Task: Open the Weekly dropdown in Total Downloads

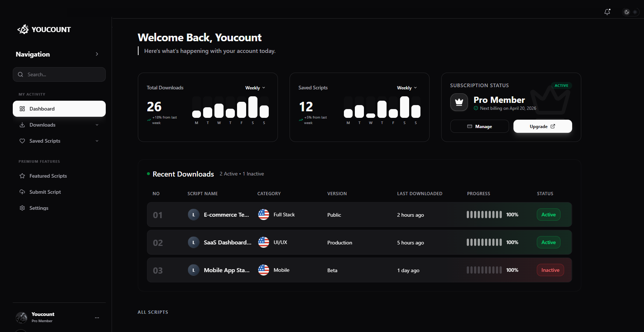Action: 255,88
